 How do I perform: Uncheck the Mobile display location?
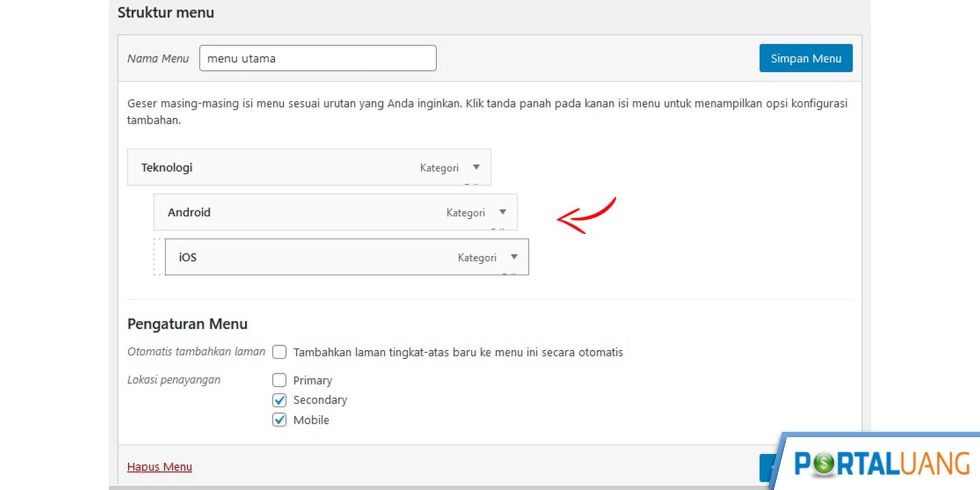tap(279, 420)
